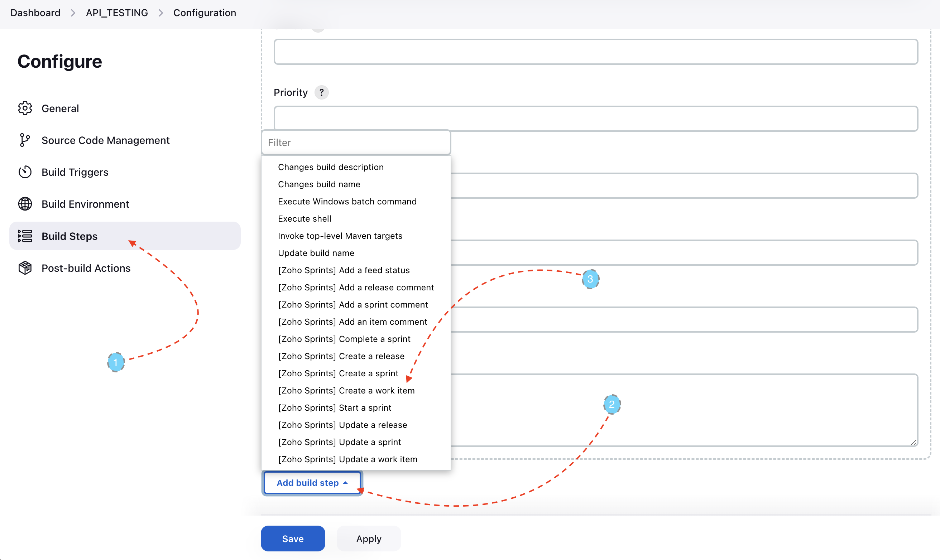Go to Source Code Management section
The image size is (940, 560).
coord(125,140)
